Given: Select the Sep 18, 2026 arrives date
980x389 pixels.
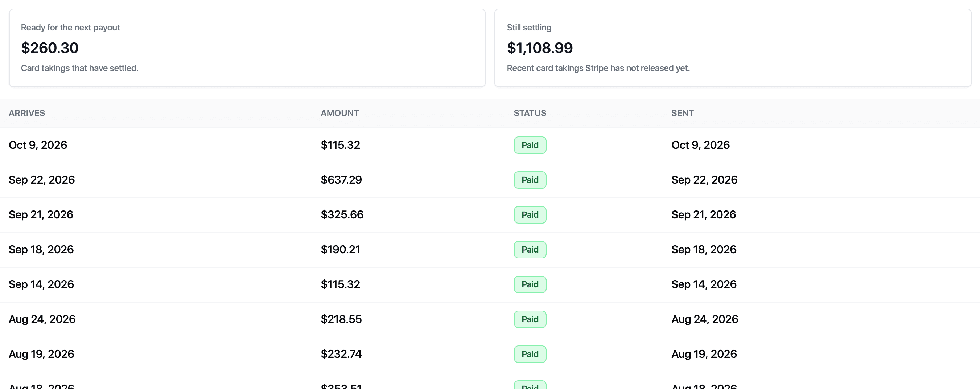Looking at the screenshot, I should [x=41, y=250].
